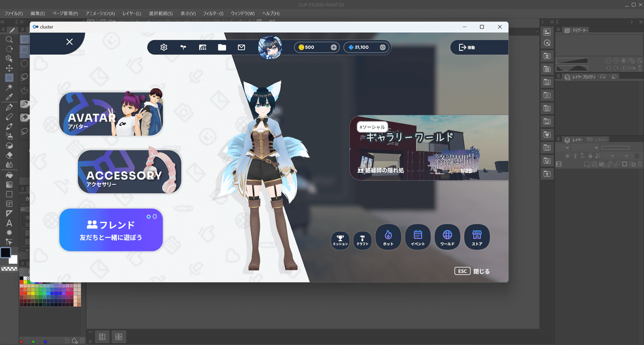Open ストア shop button
Image resolution: width=644 pixels, height=345 pixels.
pyautogui.click(x=477, y=238)
